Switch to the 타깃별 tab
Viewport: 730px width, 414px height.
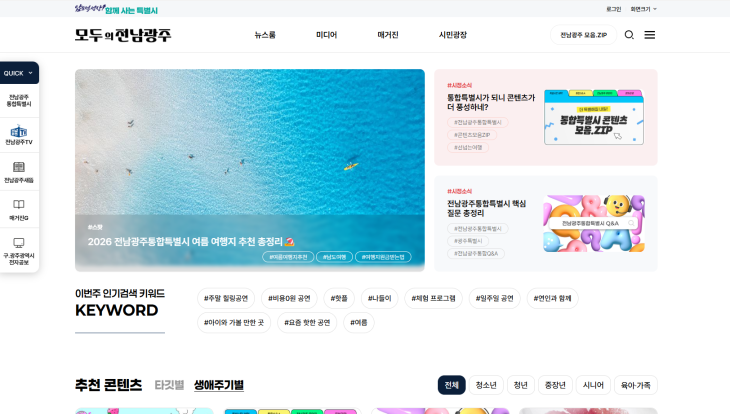pyautogui.click(x=169, y=385)
